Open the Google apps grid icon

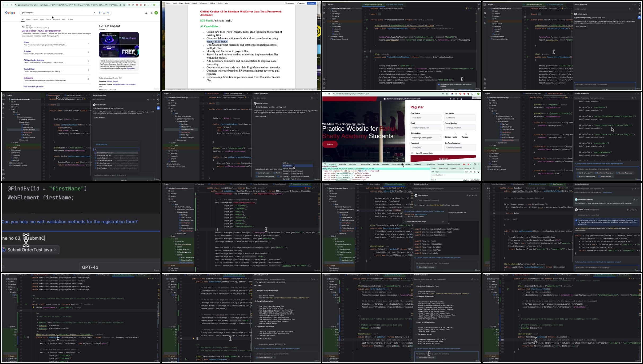151,13
